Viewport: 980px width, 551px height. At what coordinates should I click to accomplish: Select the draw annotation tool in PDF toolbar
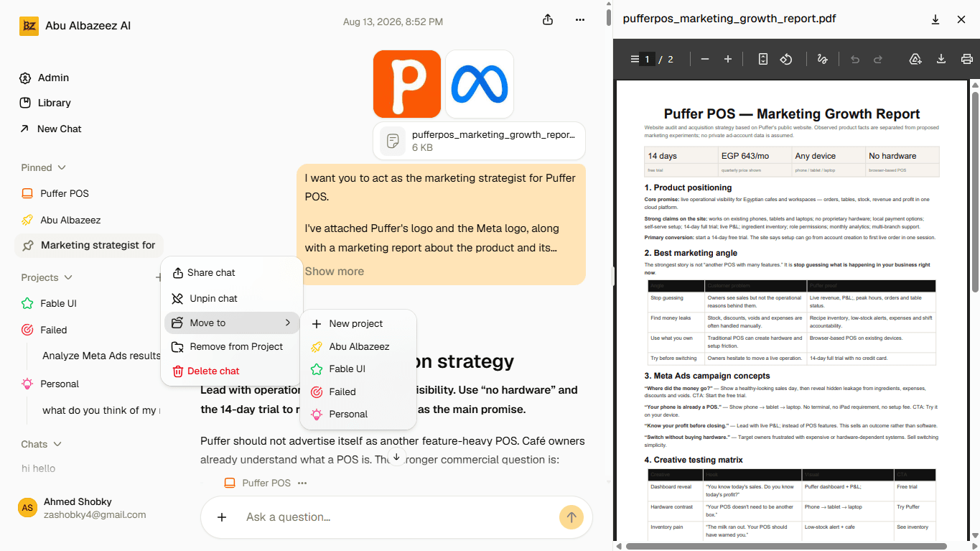(x=823, y=59)
